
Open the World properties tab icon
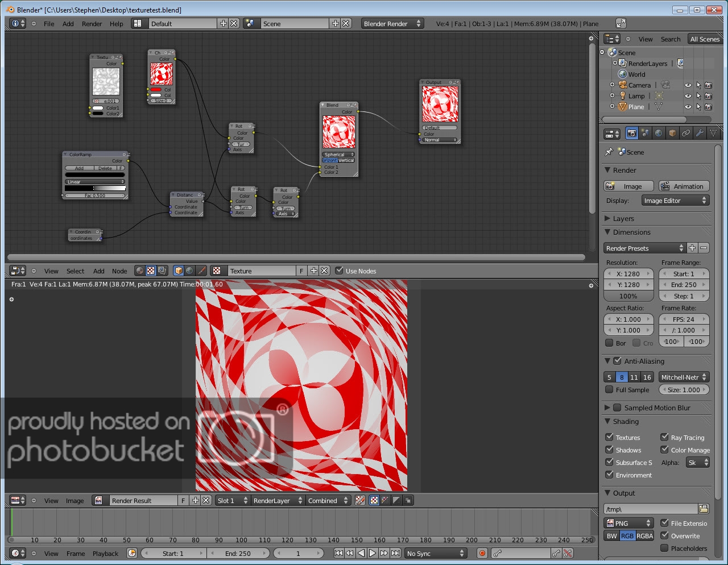coord(659,133)
